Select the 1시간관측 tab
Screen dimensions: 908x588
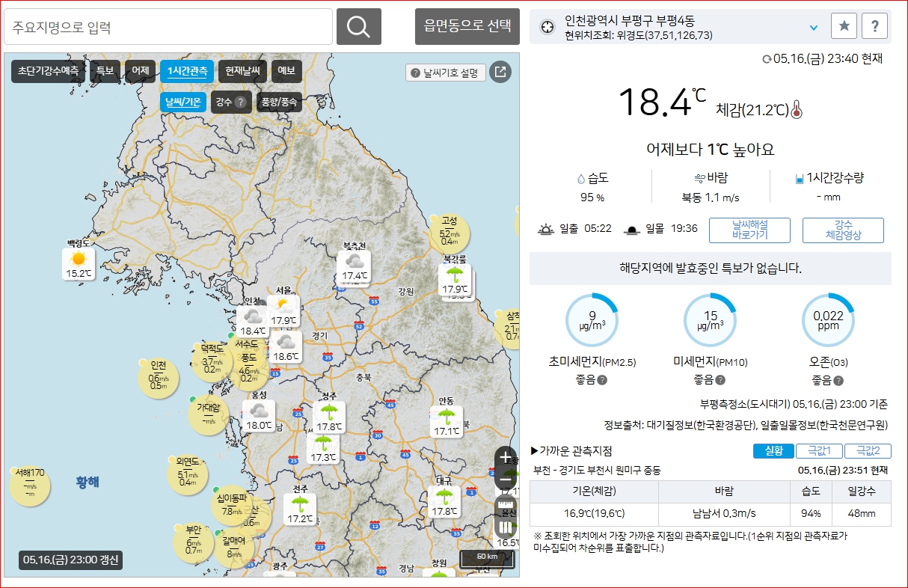(x=187, y=71)
